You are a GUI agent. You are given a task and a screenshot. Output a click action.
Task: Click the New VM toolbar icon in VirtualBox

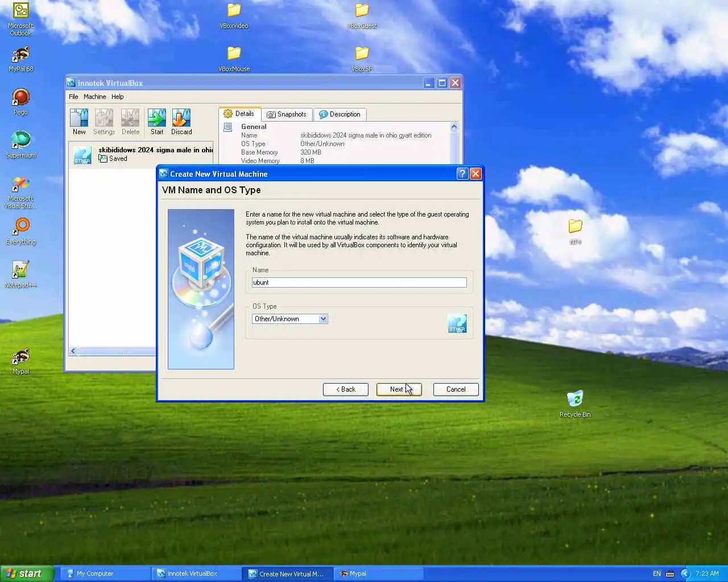[79, 122]
